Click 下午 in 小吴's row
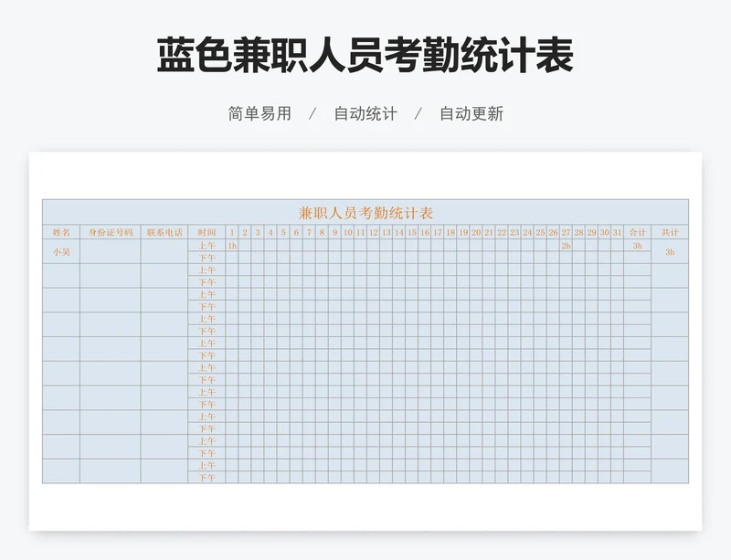 tap(207, 258)
